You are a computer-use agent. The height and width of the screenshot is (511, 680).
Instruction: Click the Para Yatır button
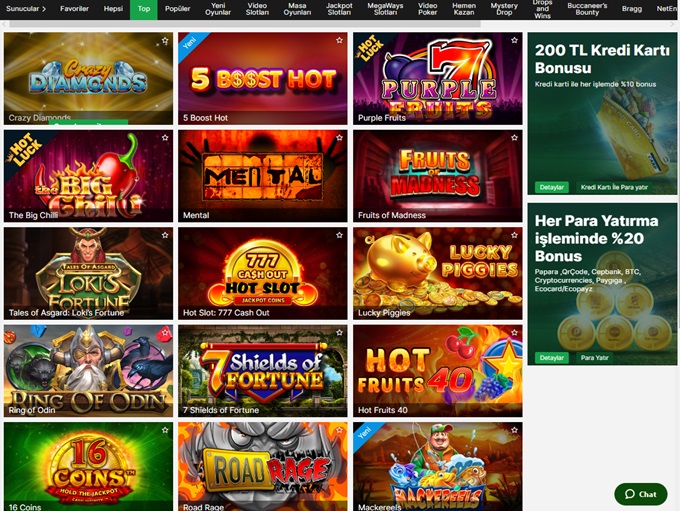(595, 358)
